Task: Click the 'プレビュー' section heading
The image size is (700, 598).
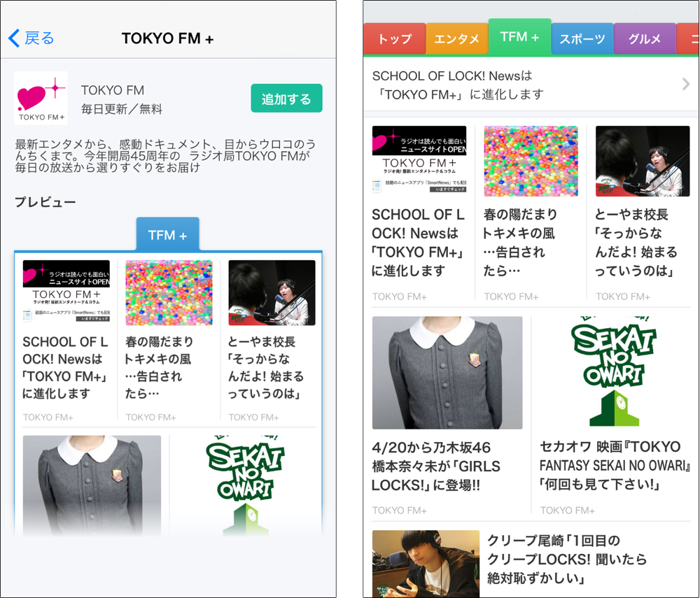Action: 45,202
